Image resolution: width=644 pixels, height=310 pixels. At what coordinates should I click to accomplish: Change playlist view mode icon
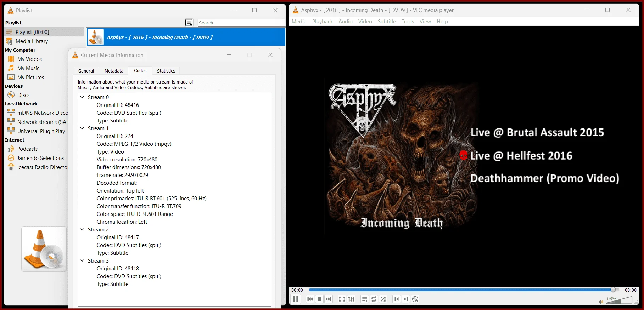tap(189, 23)
